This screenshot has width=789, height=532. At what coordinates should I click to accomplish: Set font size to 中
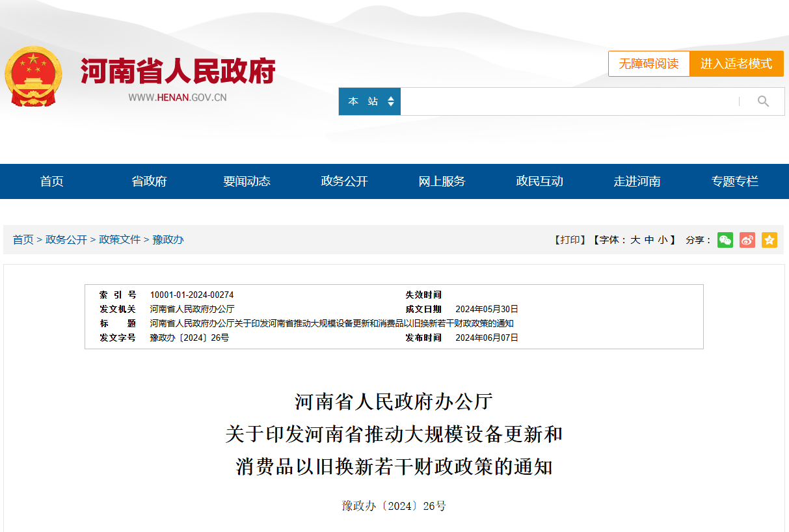point(649,240)
